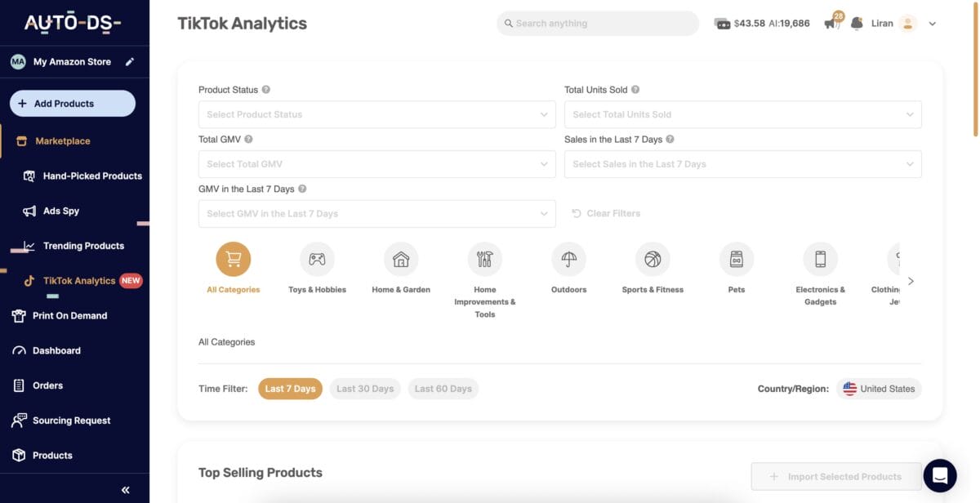Select the Sports & Fitness category icon
This screenshot has width=980, height=503.
pos(652,258)
